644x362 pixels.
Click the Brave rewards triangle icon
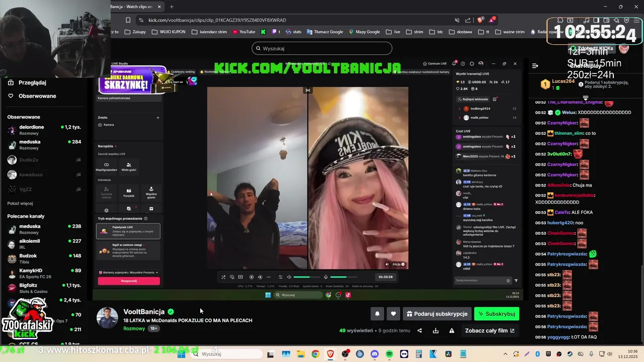[492, 20]
